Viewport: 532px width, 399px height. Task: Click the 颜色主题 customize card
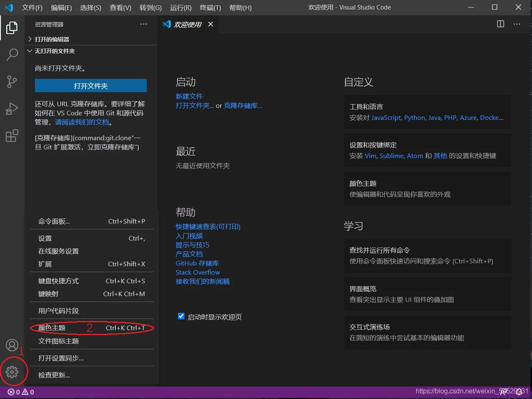click(427, 189)
